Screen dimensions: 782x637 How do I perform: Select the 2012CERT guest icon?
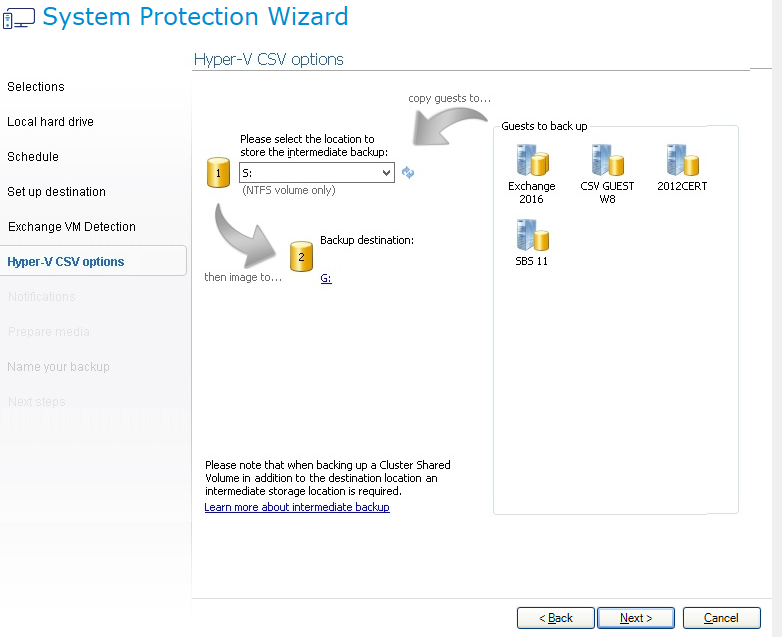click(x=682, y=161)
